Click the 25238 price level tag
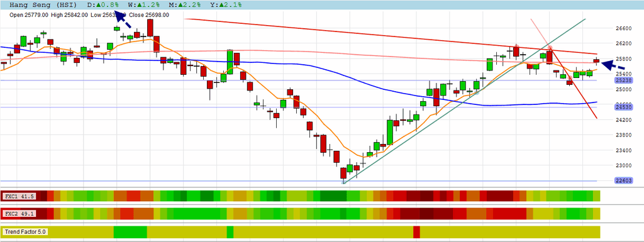 pos(623,81)
